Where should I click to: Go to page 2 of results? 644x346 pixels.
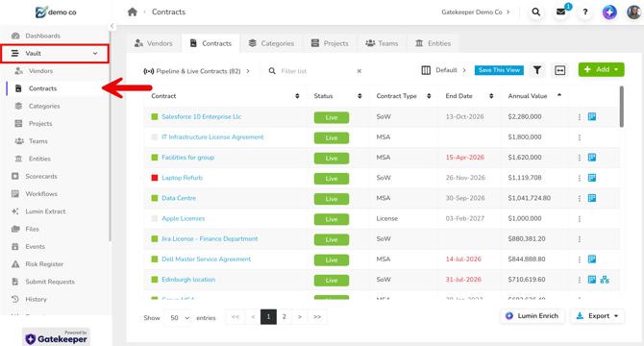pyautogui.click(x=284, y=317)
